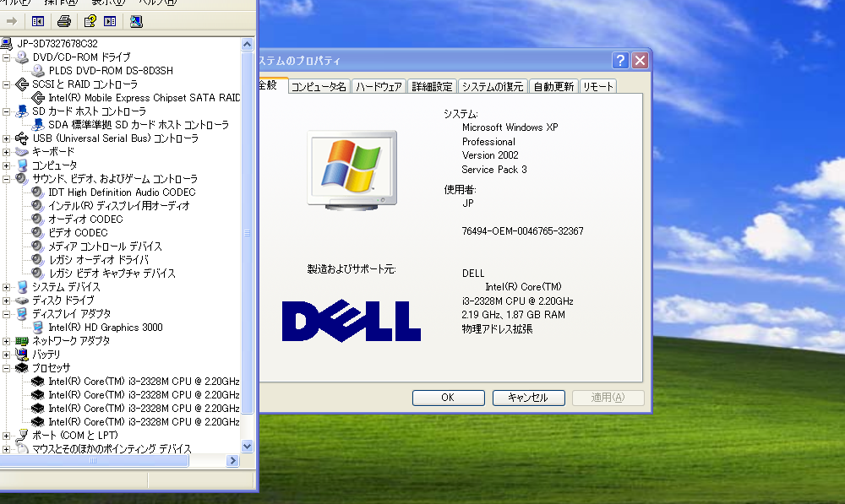The image size is (845, 504).
Task: Select Intel HD Graphics 3000 device icon
Action: click(x=38, y=327)
